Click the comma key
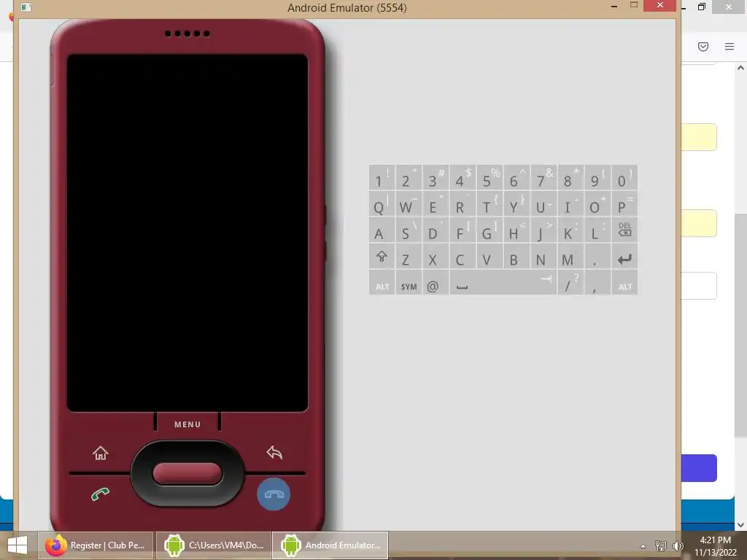 click(597, 283)
